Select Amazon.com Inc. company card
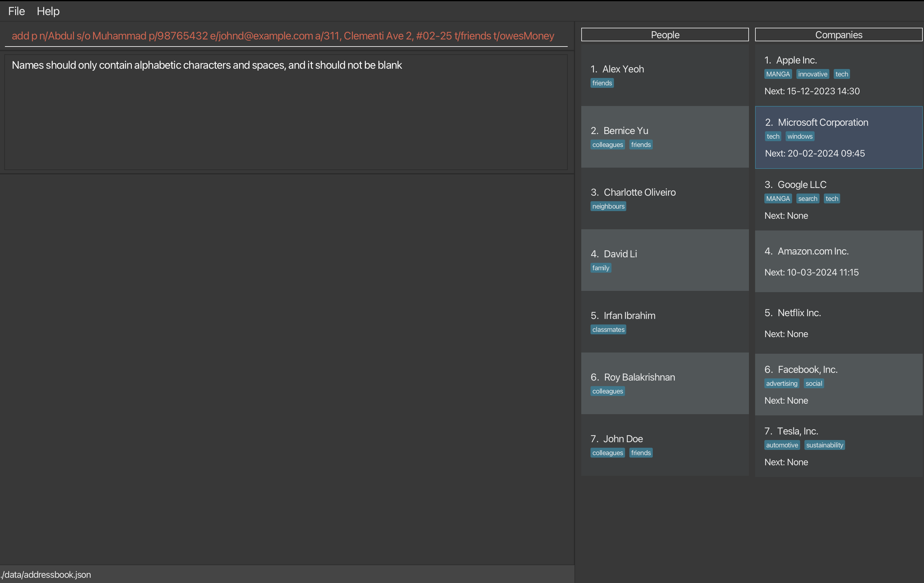The width and height of the screenshot is (924, 583). coord(838,261)
